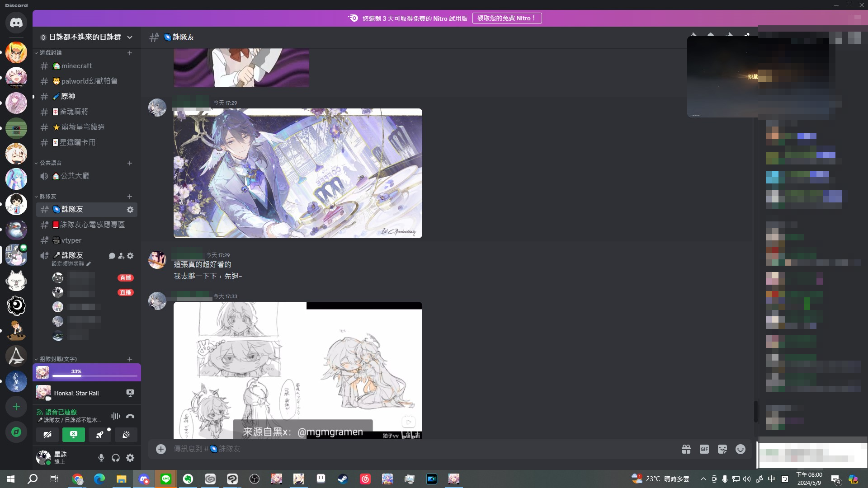Open Discord direct messages home
868x488 pixels.
click(16, 23)
